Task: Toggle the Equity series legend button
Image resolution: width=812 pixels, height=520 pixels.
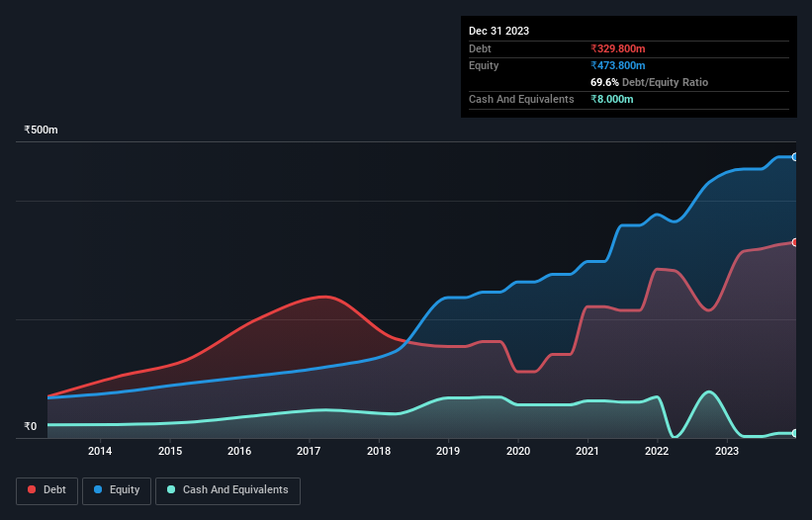Action: coord(117,490)
